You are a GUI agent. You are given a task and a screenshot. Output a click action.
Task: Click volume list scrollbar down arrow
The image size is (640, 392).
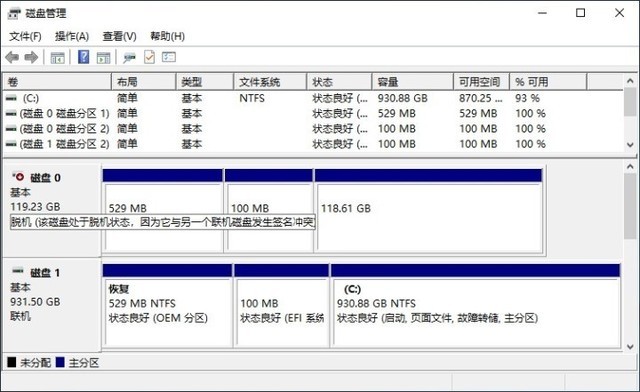(x=630, y=145)
